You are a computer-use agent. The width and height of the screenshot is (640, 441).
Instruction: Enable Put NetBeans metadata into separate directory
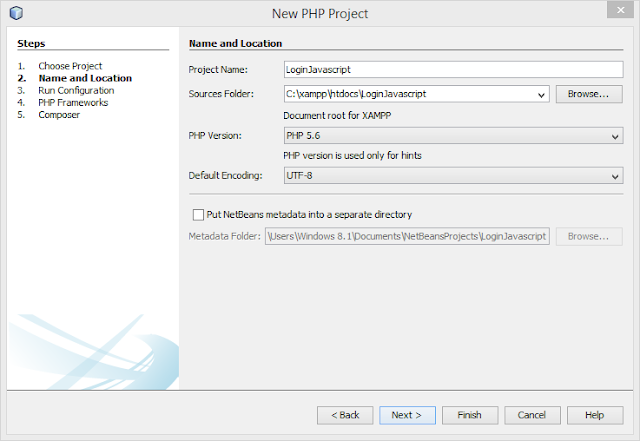[x=198, y=215]
